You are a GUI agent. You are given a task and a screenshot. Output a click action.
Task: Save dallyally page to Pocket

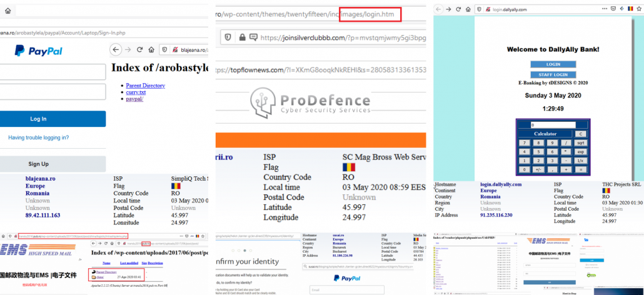tap(613, 9)
